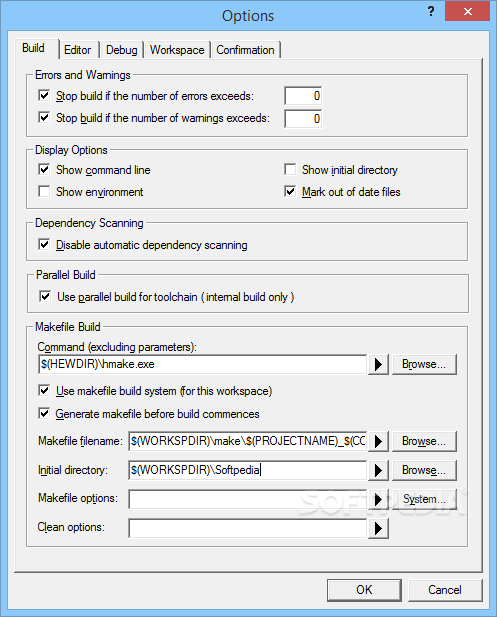Confirm settings with the OK button
Viewport: 497px width, 617px height.
tap(364, 590)
